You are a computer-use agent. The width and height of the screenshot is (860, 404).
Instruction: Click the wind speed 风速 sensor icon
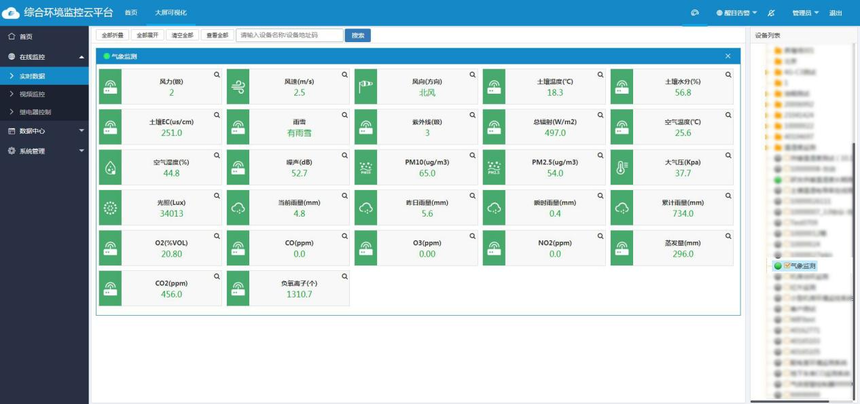[238, 87]
